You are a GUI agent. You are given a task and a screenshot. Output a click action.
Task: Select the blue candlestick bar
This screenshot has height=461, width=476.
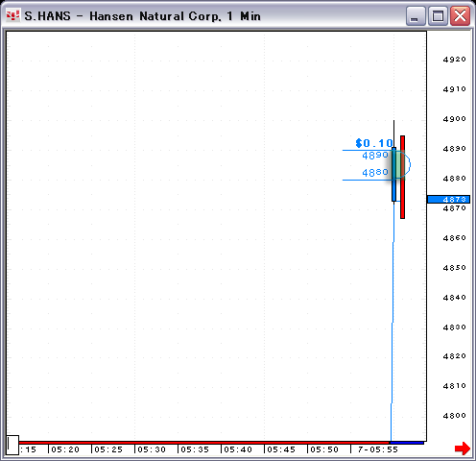[393, 175]
